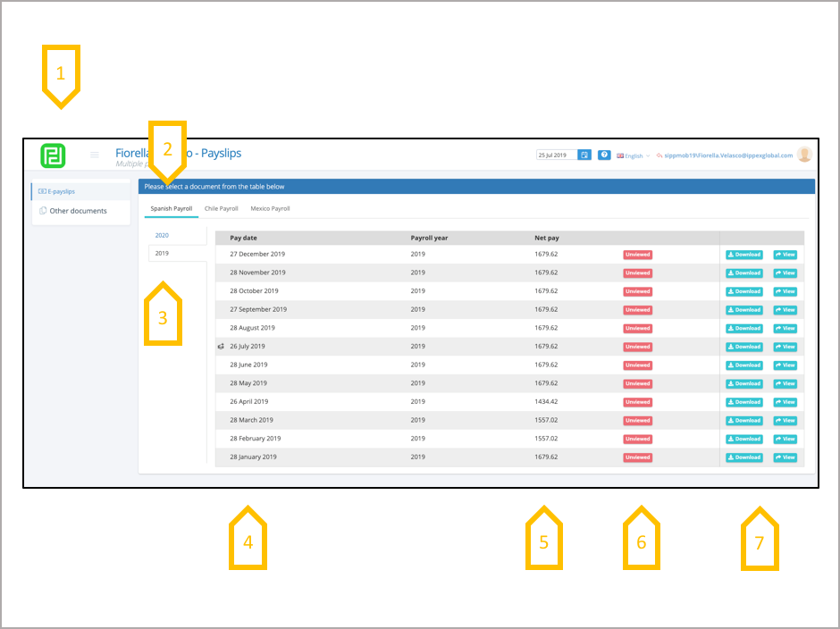Screen dimensions: 840x629
Task: Switch to the Chile Payroll tab
Action: click(222, 208)
